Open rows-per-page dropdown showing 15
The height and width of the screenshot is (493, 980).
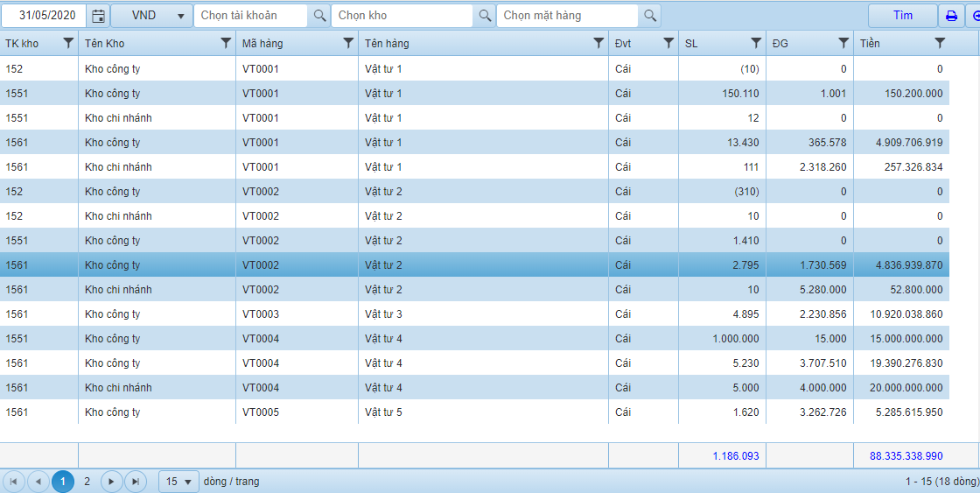click(178, 482)
